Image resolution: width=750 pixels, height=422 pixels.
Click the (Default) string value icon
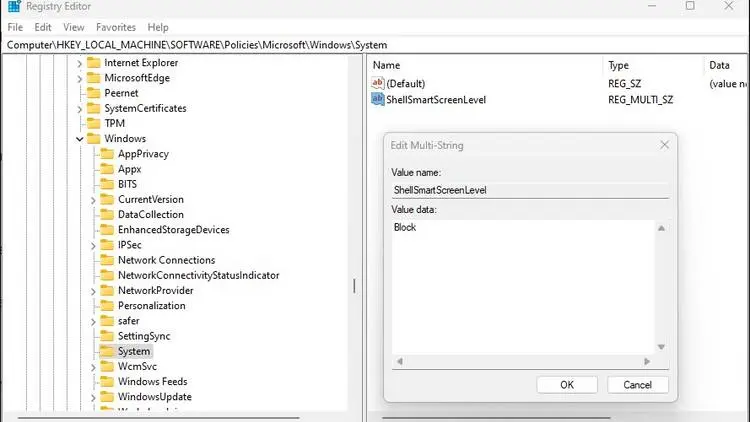coord(377,83)
